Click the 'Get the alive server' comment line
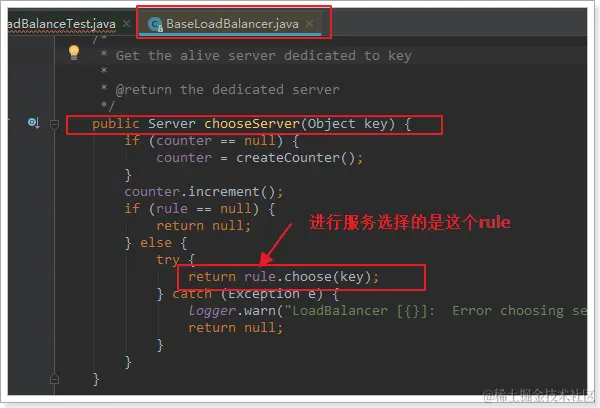This screenshot has width=600, height=408. click(264, 56)
